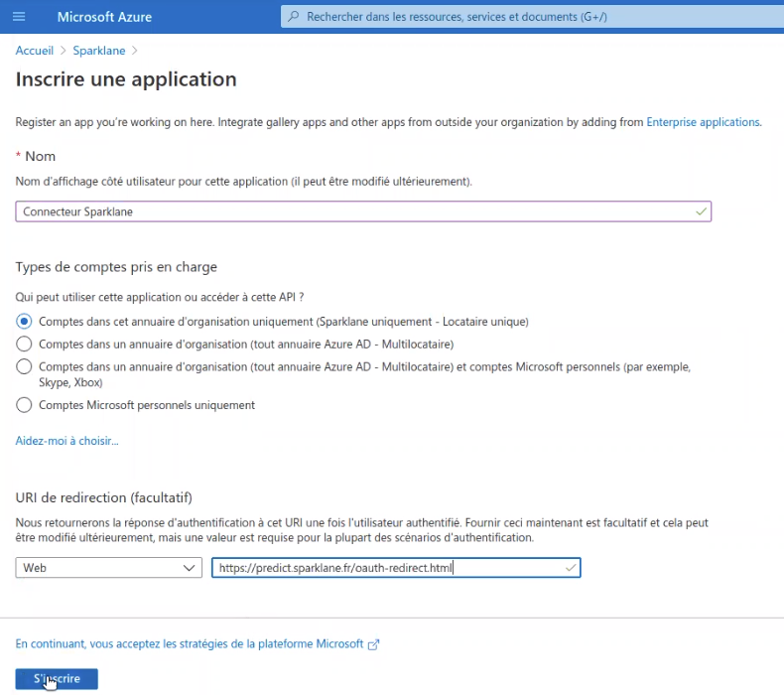Go to Accueil breadcrumb
The width and height of the screenshot is (784, 695).
point(35,51)
